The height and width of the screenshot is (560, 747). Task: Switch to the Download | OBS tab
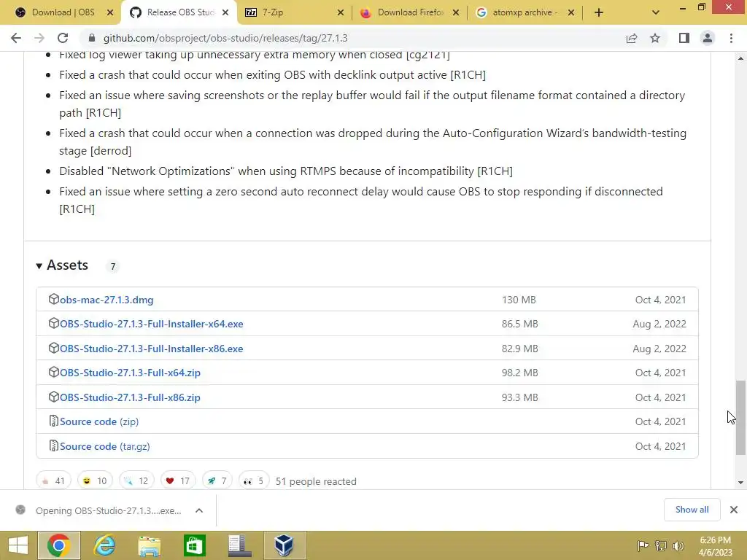63,12
